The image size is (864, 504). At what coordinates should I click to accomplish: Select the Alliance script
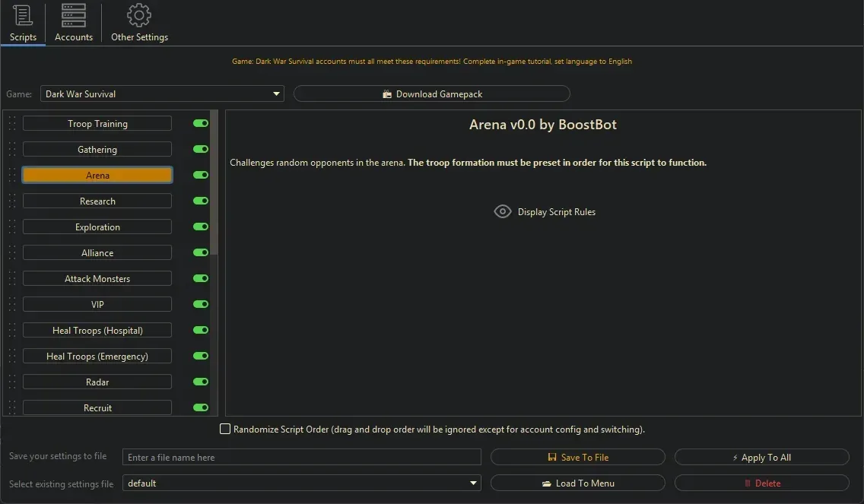coord(97,253)
